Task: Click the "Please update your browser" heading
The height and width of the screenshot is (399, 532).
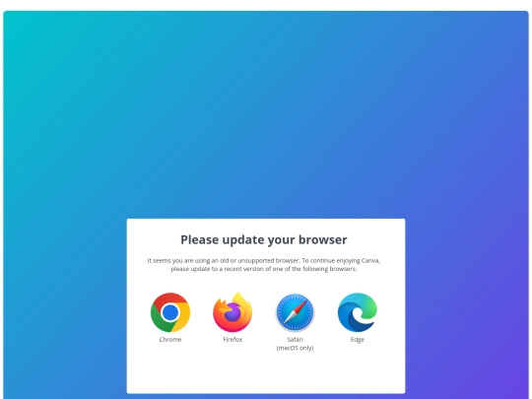Action: (264, 239)
